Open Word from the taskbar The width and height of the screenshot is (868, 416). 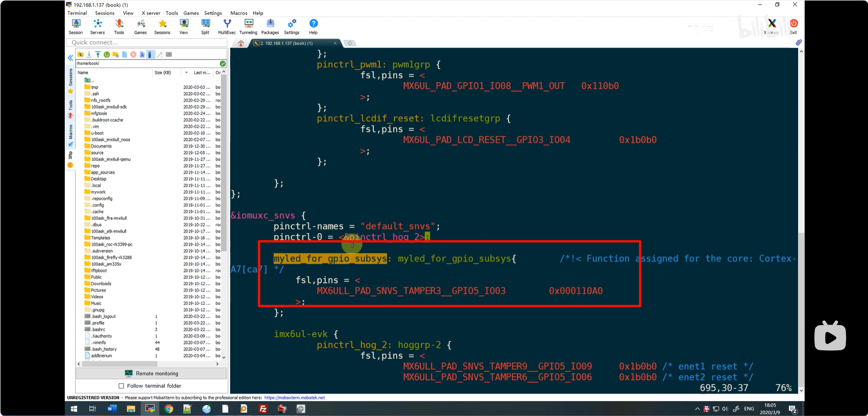tap(112, 409)
